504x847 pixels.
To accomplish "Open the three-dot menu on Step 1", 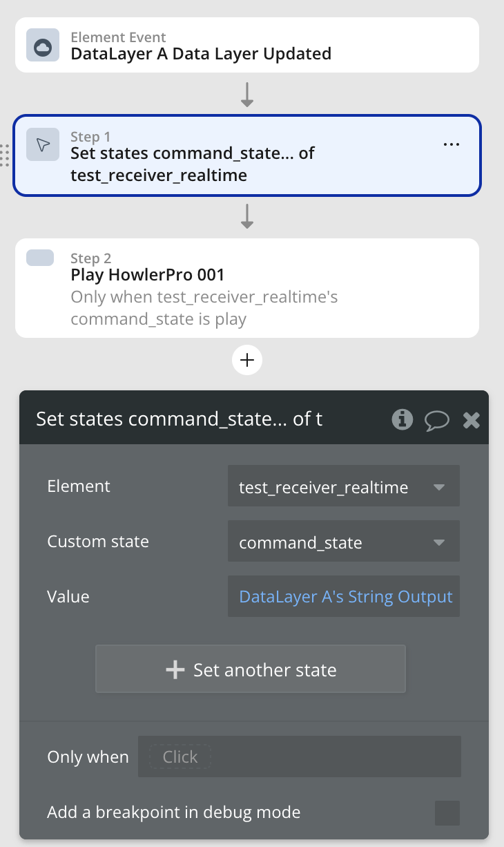I will (451, 144).
